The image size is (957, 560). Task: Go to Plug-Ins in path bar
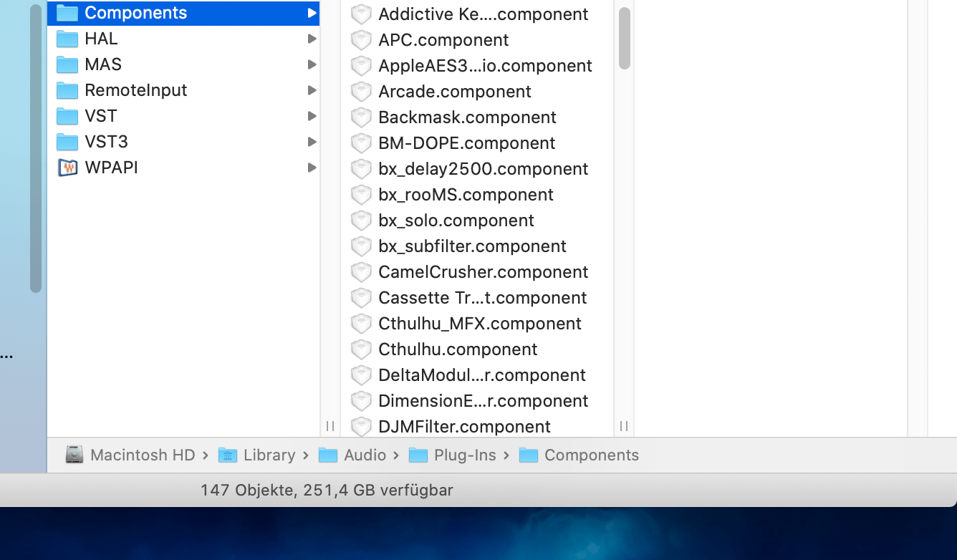(465, 455)
